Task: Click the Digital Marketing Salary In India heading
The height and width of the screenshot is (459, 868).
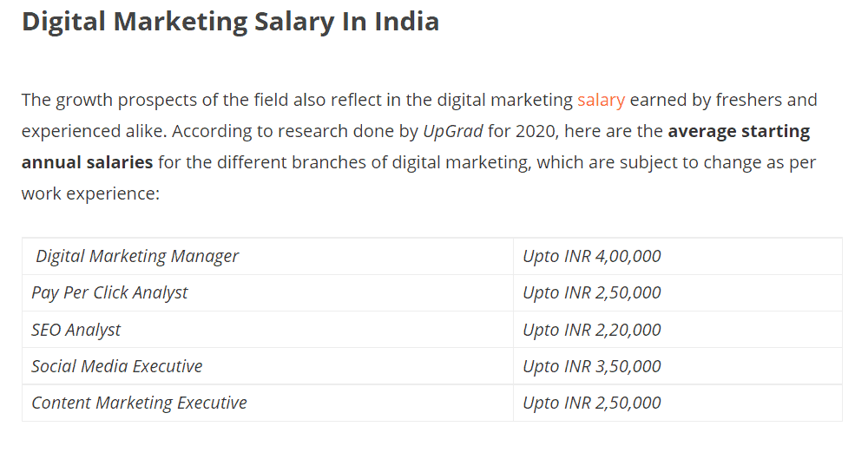Action: (x=230, y=23)
